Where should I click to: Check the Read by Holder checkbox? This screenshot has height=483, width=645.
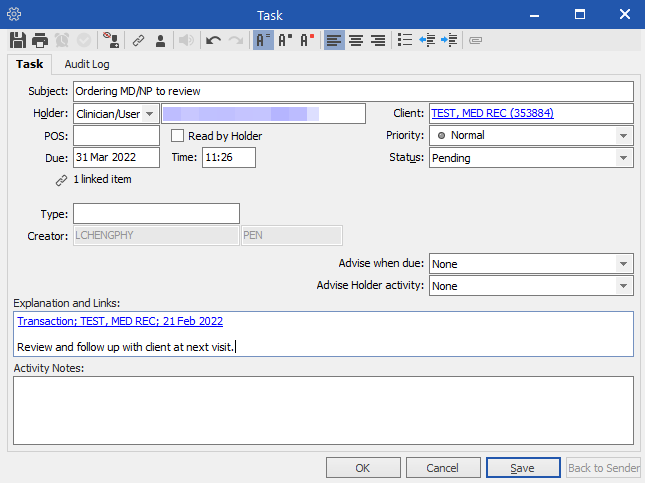point(178,136)
